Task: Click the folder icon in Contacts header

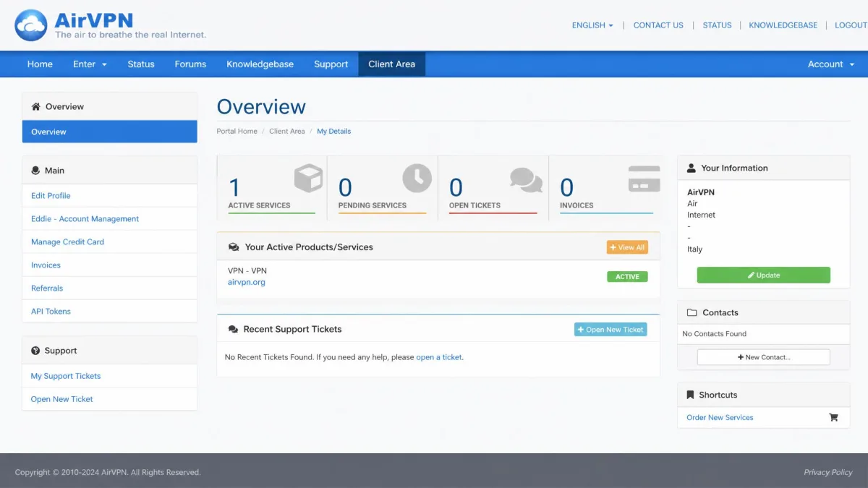Action: 692,312
